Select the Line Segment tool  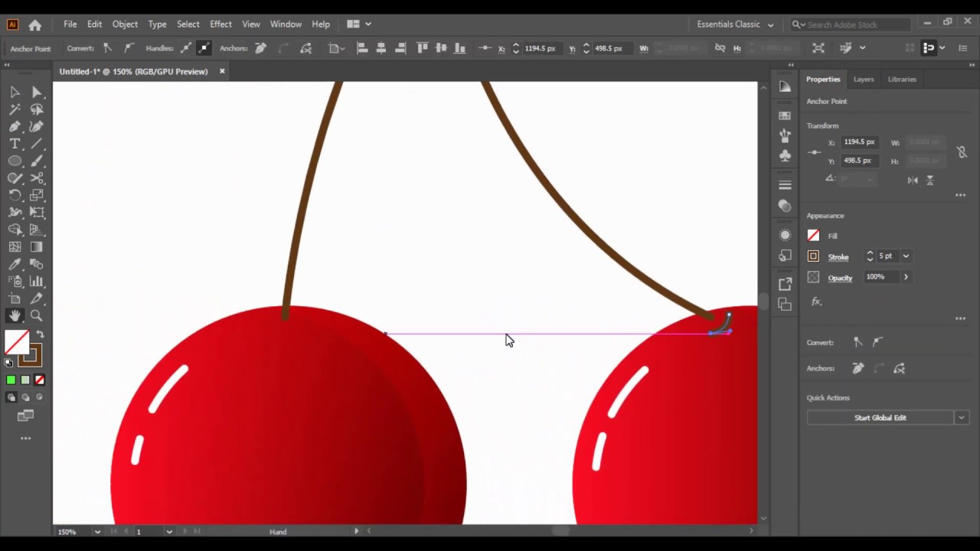pyautogui.click(x=36, y=144)
